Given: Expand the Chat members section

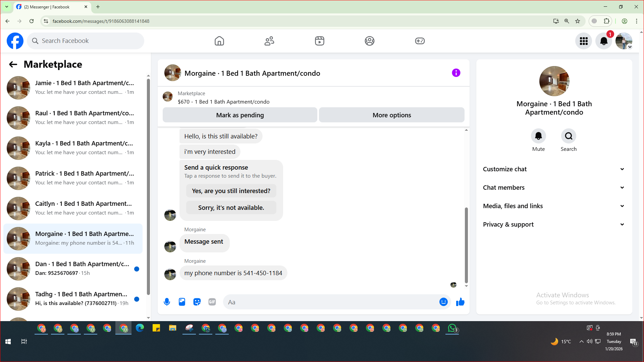Looking at the screenshot, I should coord(554,188).
